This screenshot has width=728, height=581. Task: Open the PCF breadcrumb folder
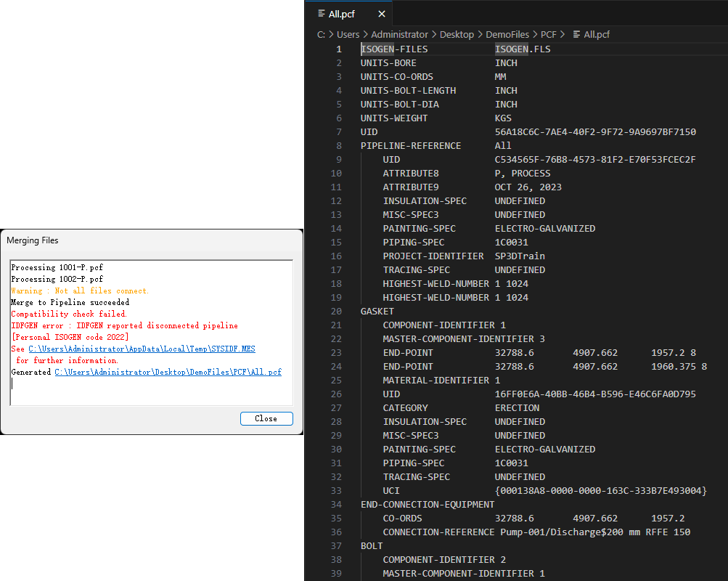(x=549, y=35)
